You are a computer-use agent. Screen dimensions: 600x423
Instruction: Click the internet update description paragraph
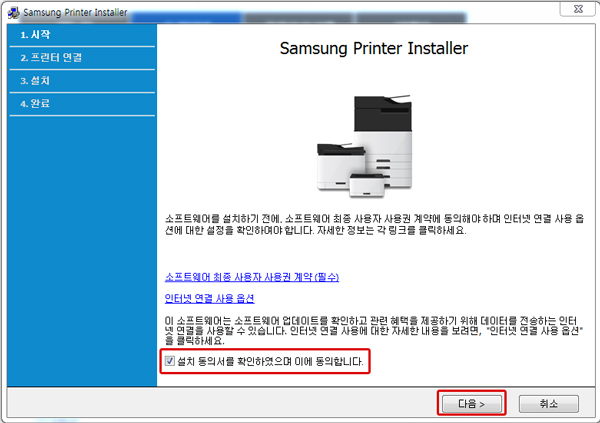[372, 329]
